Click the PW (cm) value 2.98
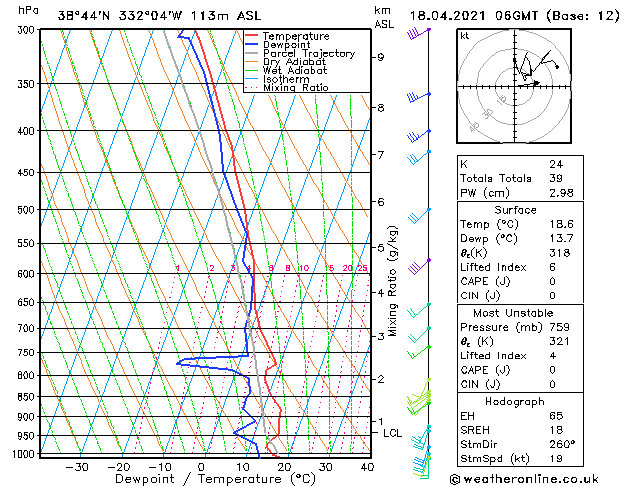Image resolution: width=629 pixels, height=486 pixels. tap(561, 192)
